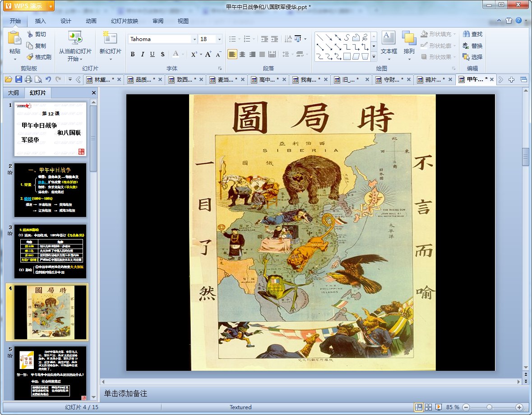Save the presentation with floppy icon

pyautogui.click(x=19, y=79)
